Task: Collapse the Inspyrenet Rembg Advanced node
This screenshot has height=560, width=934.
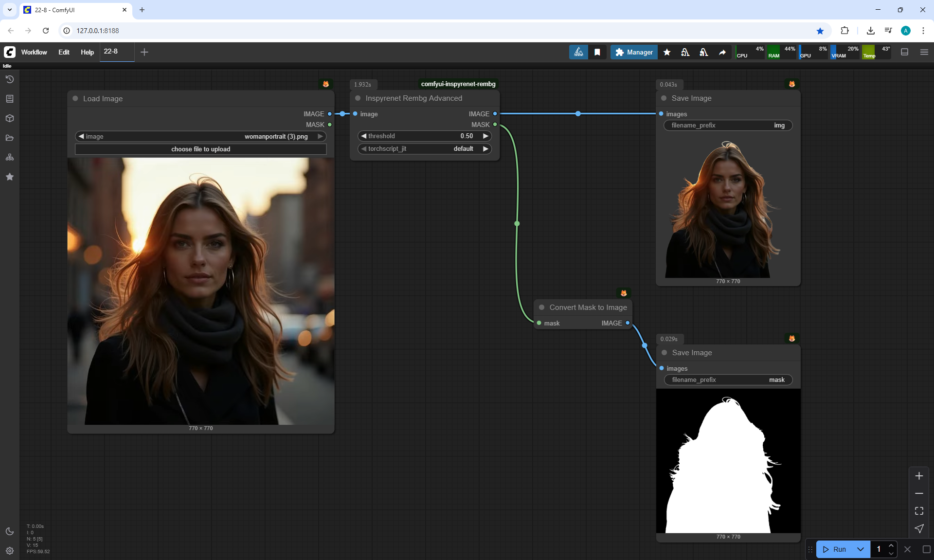Action: [x=358, y=98]
